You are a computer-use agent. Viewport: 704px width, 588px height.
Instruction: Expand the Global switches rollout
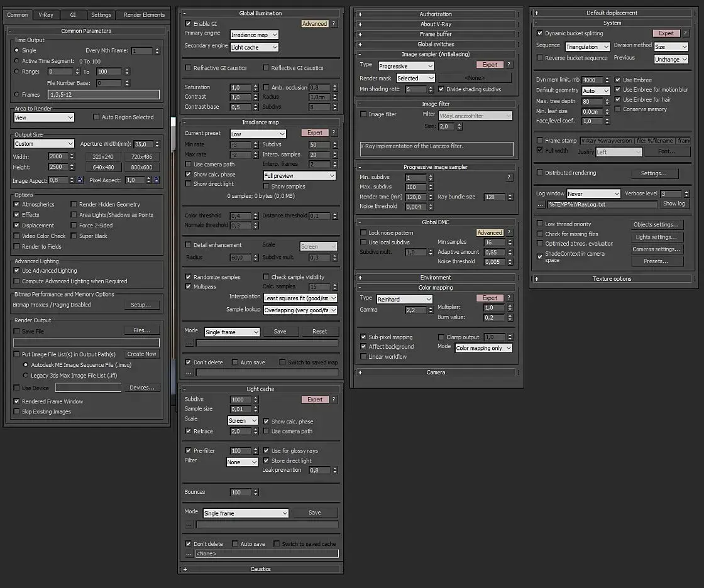coord(435,45)
